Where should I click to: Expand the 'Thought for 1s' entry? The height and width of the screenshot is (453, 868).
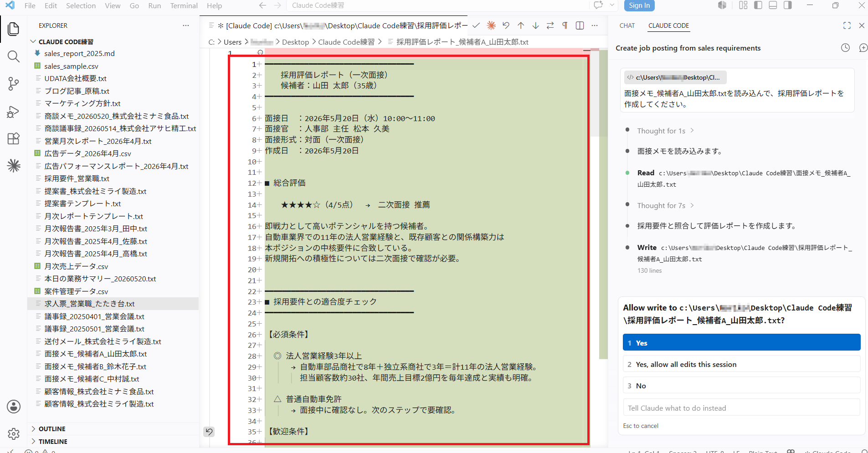665,131
